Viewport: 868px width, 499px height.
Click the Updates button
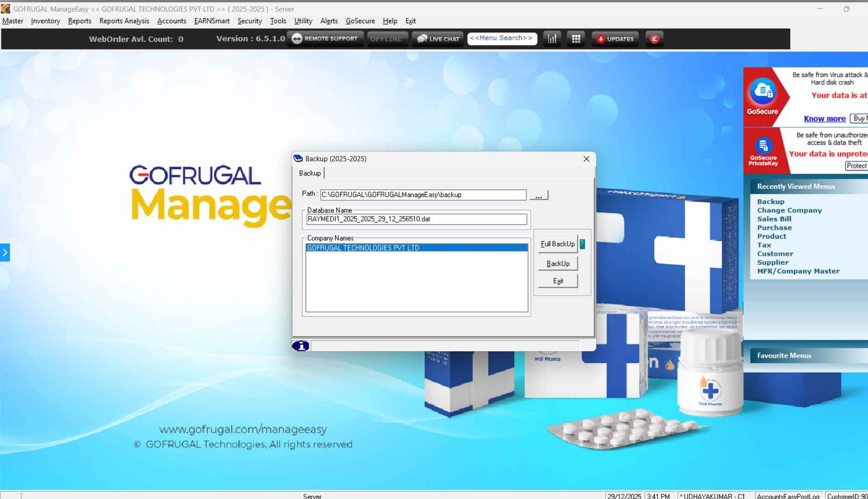[615, 39]
